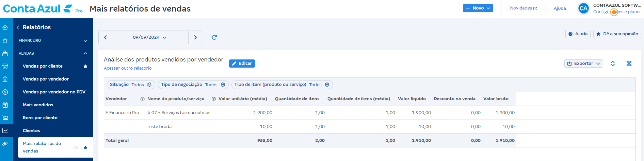Open Vendas por vendedor no PDV report
Screen dimensions: 644x161
point(54,92)
